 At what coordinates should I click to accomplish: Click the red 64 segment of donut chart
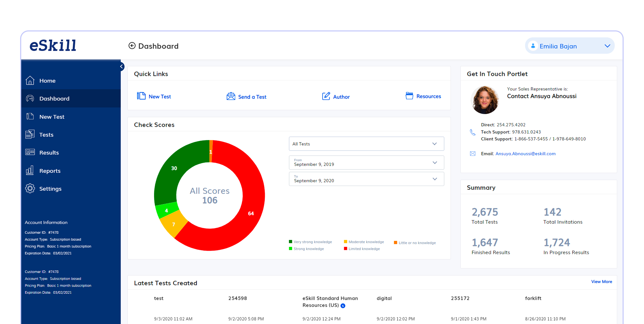tap(251, 213)
